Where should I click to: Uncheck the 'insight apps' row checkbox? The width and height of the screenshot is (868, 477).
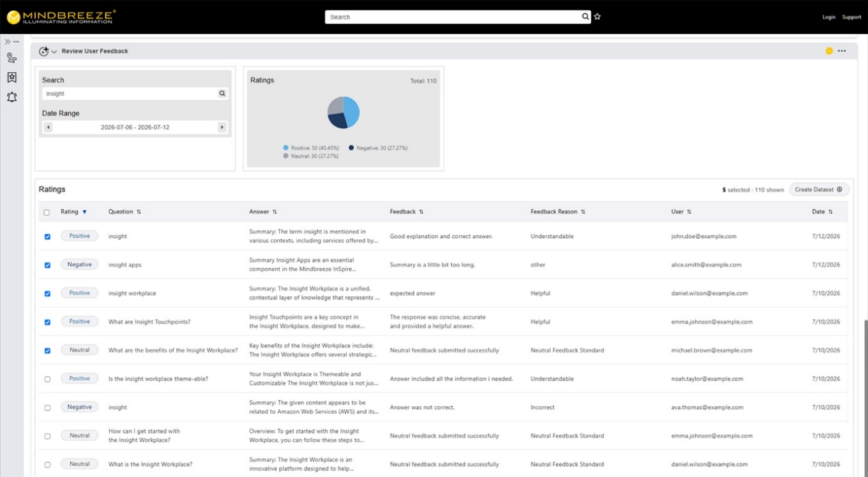47,265
